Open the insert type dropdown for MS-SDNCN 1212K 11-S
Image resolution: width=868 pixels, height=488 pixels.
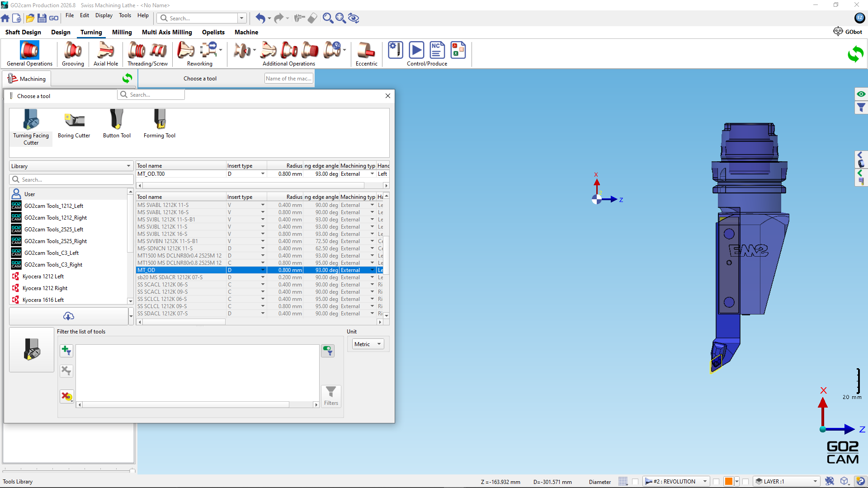(263, 249)
